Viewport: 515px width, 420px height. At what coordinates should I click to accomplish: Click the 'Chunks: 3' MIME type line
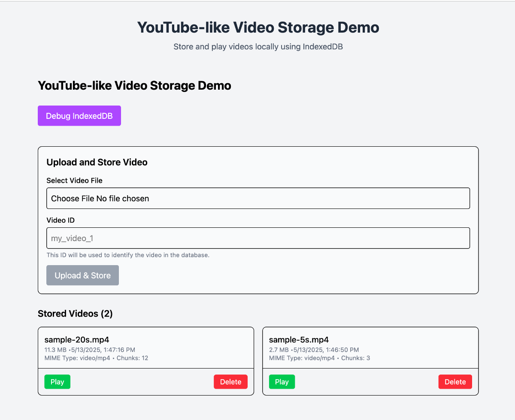pyautogui.click(x=319, y=358)
